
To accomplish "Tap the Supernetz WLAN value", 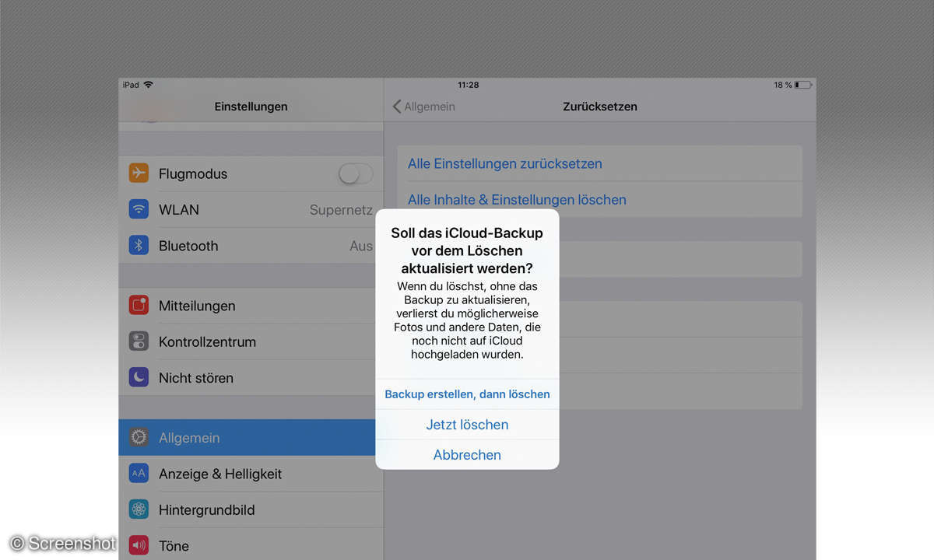I will (341, 210).
